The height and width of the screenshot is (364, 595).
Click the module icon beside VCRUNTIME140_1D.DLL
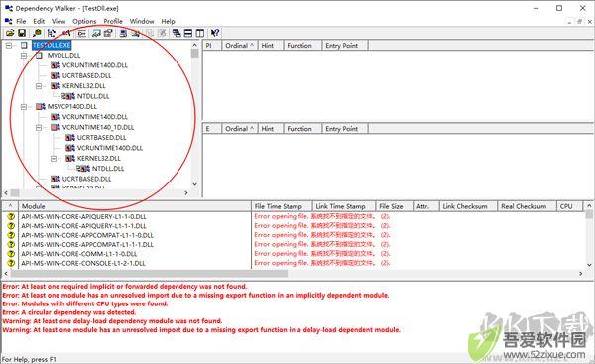56,128
